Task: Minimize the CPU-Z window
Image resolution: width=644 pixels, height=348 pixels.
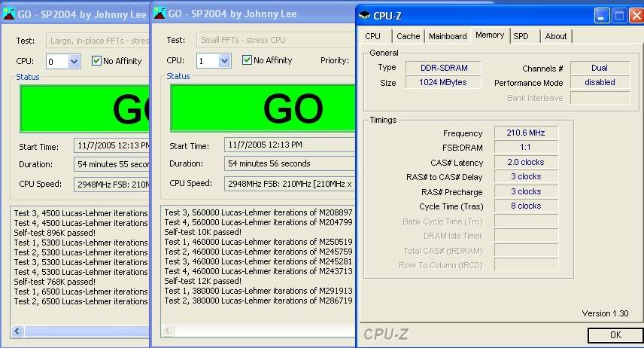Action: (x=603, y=15)
